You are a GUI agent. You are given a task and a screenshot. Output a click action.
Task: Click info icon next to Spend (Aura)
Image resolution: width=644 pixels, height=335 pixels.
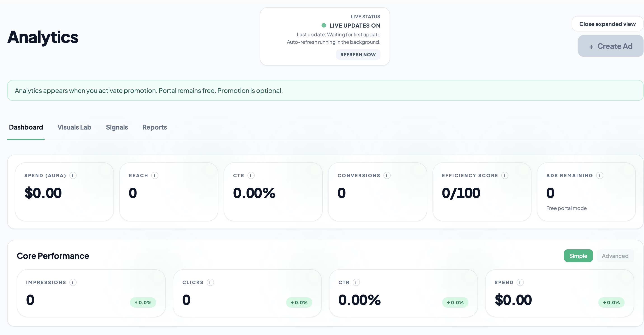[x=73, y=175]
